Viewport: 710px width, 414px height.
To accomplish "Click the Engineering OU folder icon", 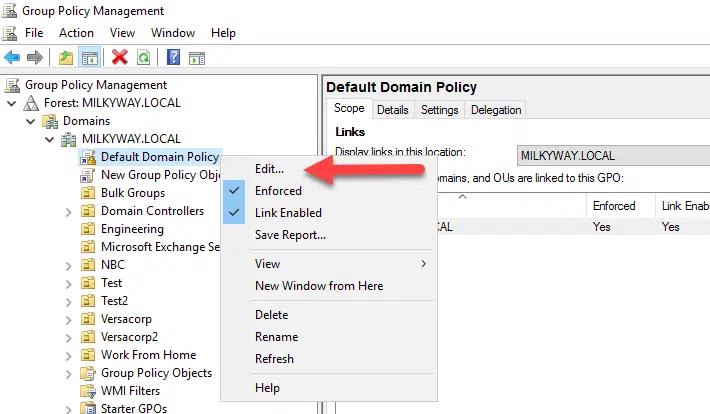I will click(x=87, y=229).
